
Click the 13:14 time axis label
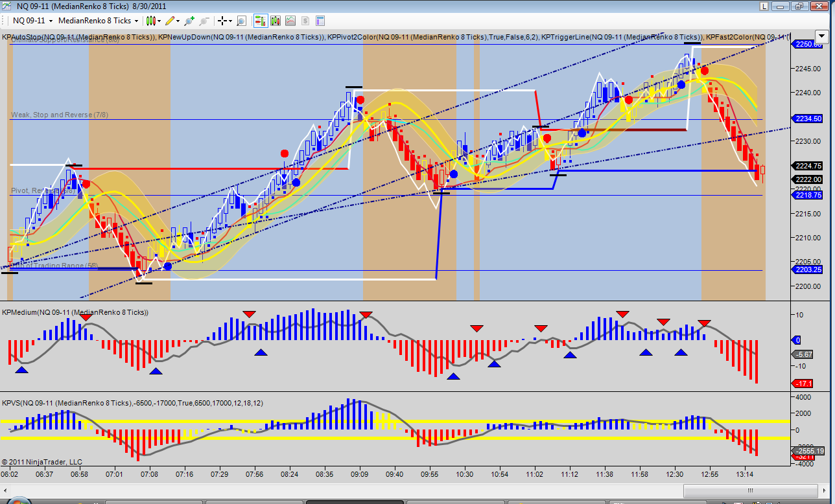coord(744,474)
